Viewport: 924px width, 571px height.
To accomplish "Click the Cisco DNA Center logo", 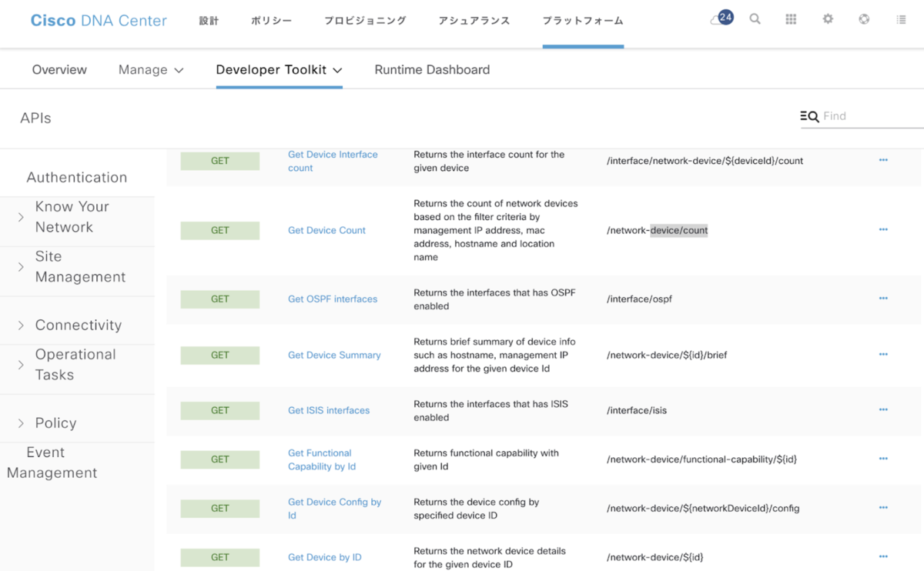I will (x=99, y=21).
